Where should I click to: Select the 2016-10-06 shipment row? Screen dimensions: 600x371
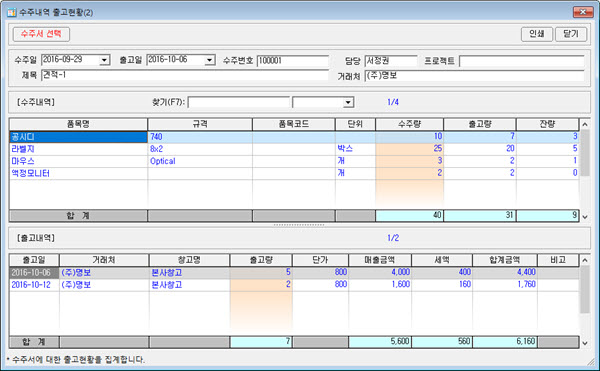pos(294,273)
